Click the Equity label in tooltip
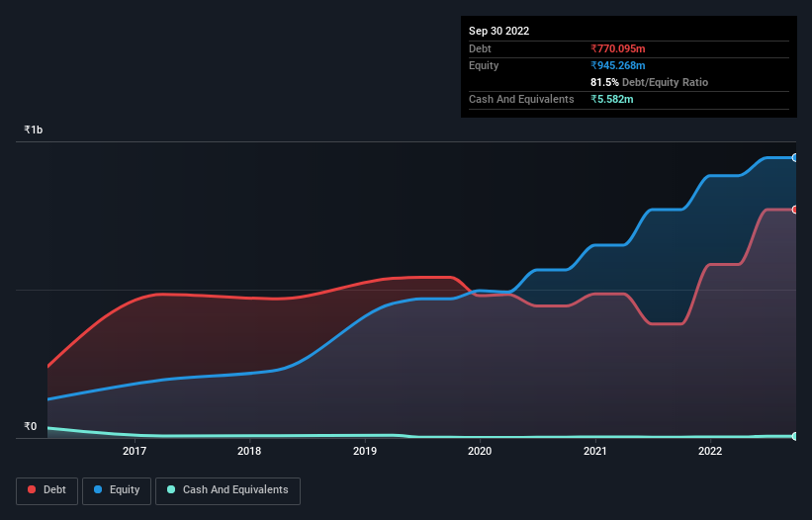The width and height of the screenshot is (812, 520). click(484, 65)
